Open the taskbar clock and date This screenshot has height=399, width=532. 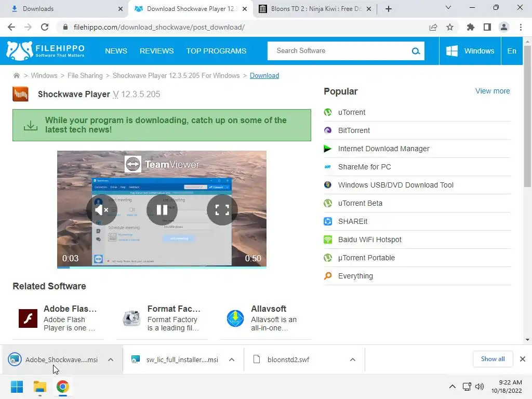click(507, 387)
